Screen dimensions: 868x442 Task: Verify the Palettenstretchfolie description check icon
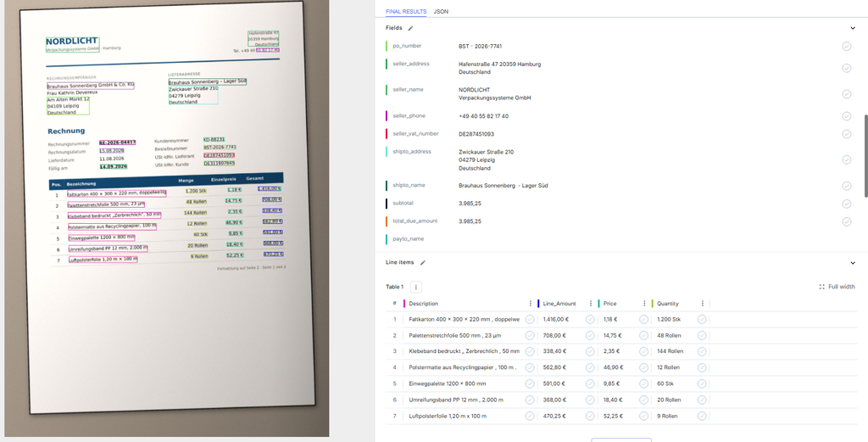[x=530, y=335]
